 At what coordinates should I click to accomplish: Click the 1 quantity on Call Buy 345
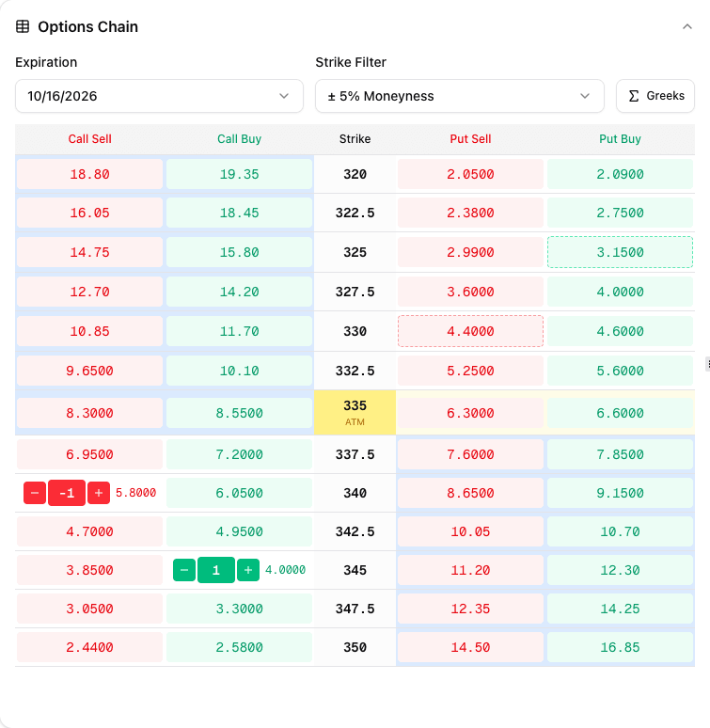point(216,570)
